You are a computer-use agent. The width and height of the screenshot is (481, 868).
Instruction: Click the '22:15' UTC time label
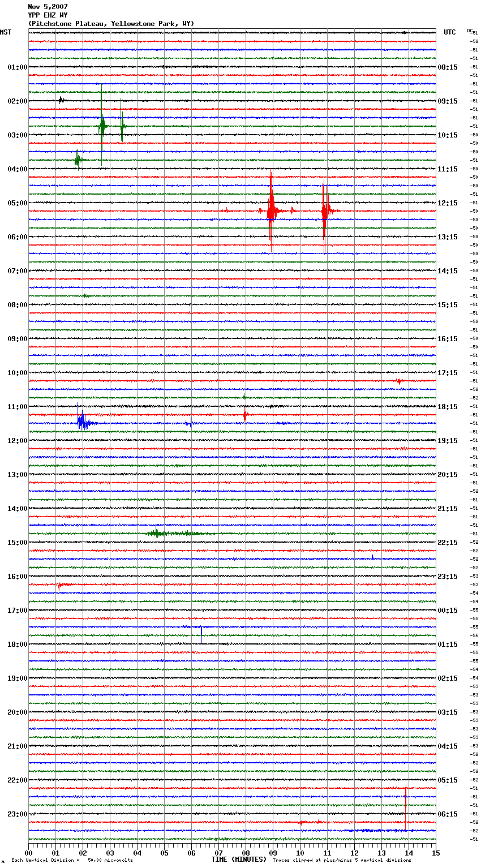pyautogui.click(x=448, y=543)
